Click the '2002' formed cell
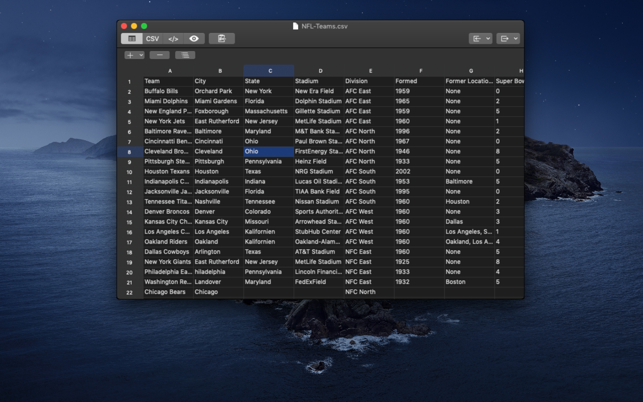The image size is (643, 402). point(420,171)
